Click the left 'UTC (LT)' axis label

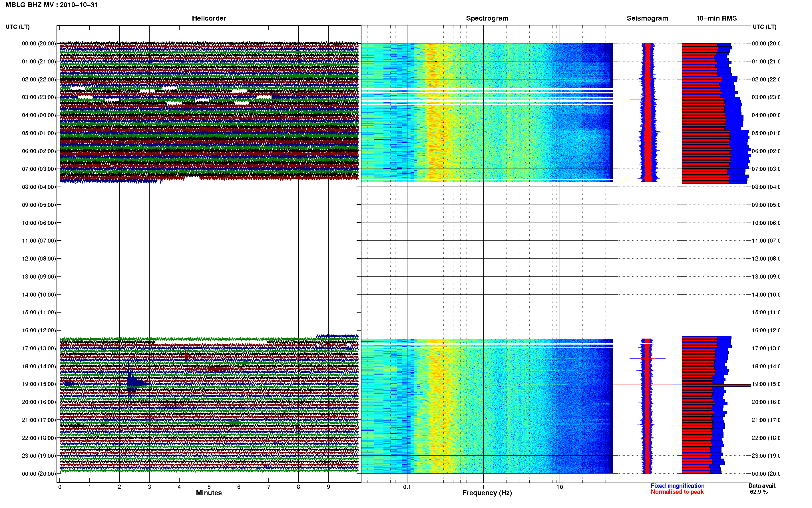[17, 27]
